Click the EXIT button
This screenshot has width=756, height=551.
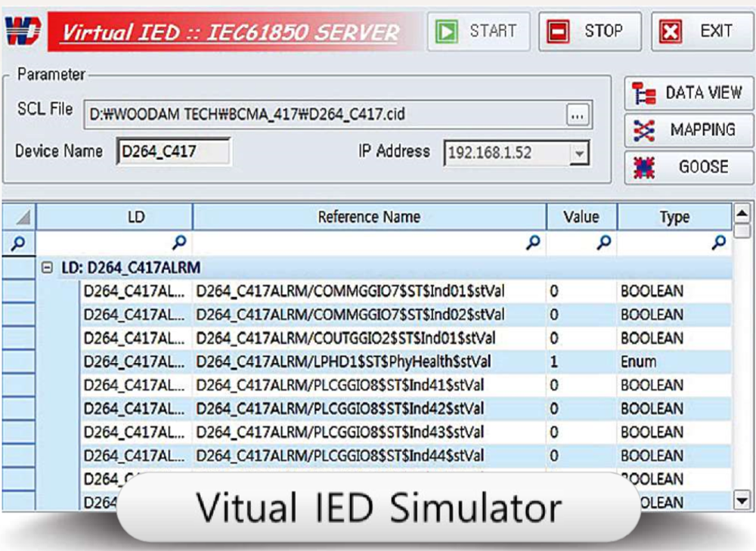[x=703, y=32]
